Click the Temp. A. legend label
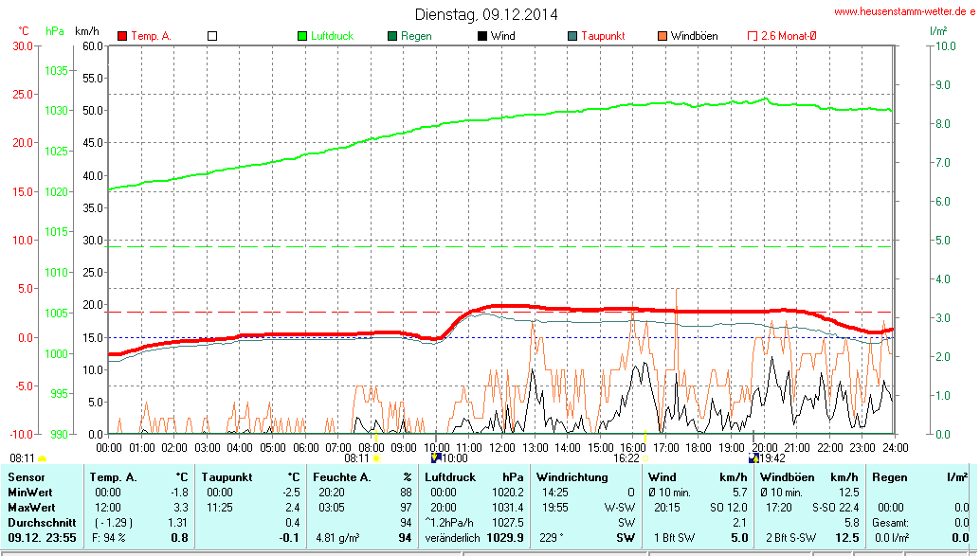 click(151, 36)
